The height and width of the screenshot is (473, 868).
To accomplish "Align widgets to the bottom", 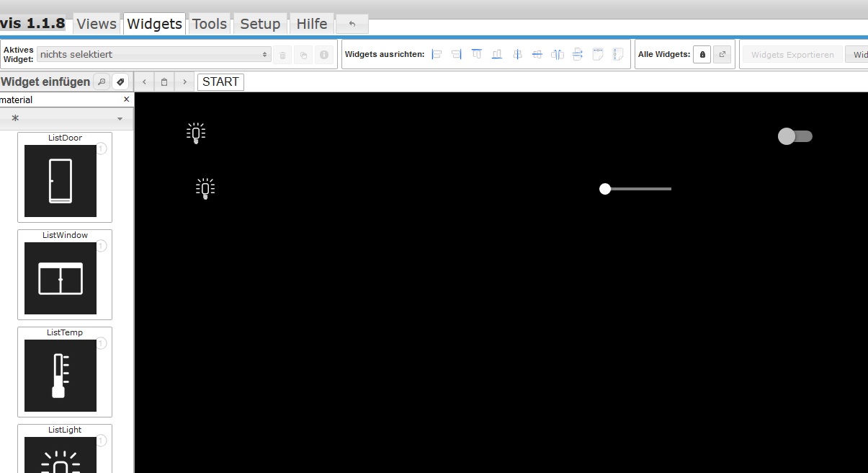I will tap(497, 54).
